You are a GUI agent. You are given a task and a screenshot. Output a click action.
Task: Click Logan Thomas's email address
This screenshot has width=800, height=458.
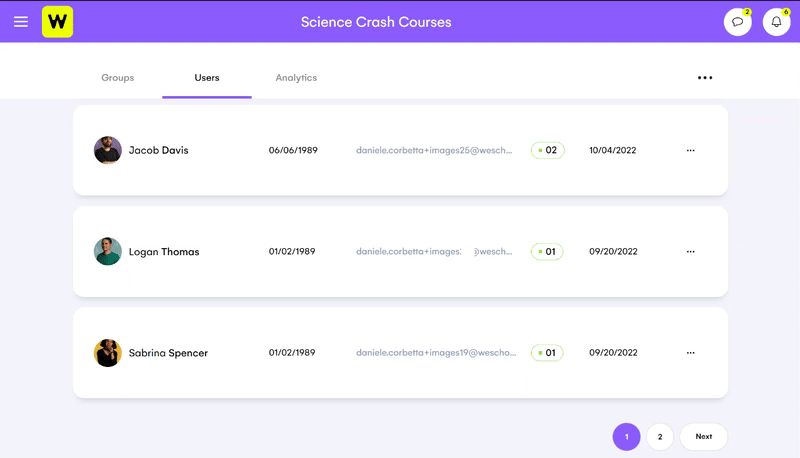point(434,251)
